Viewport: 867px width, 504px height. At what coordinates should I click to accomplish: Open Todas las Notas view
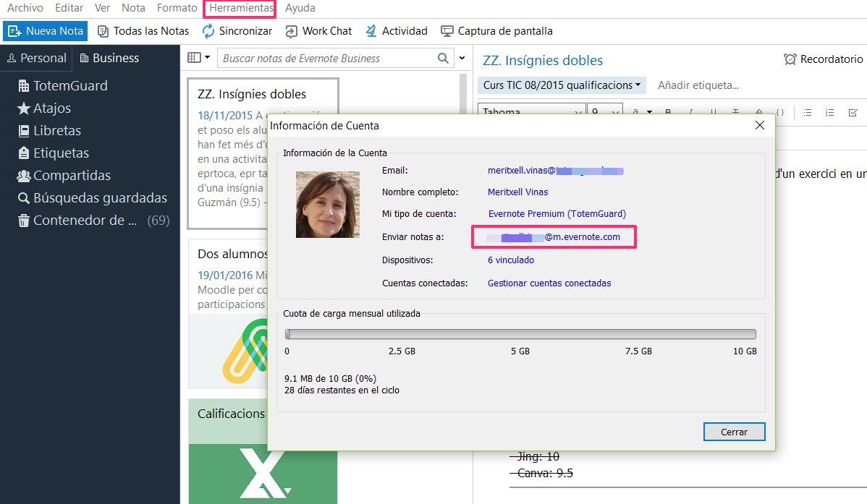point(143,31)
